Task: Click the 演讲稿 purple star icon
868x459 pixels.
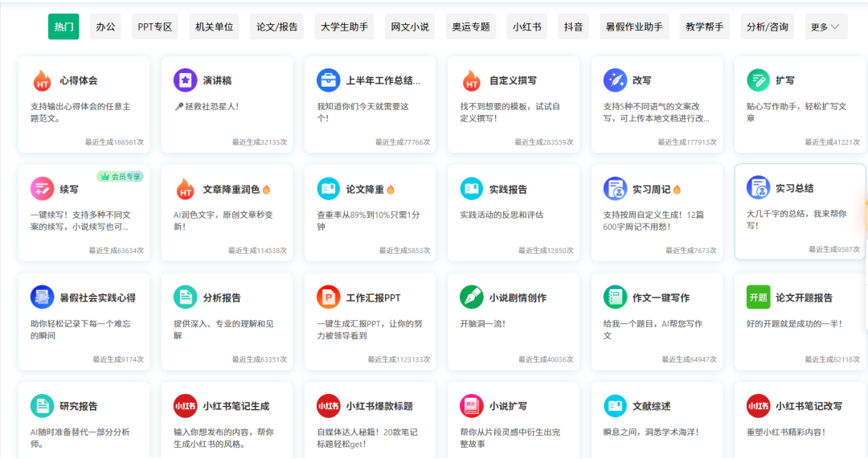Action: (185, 80)
